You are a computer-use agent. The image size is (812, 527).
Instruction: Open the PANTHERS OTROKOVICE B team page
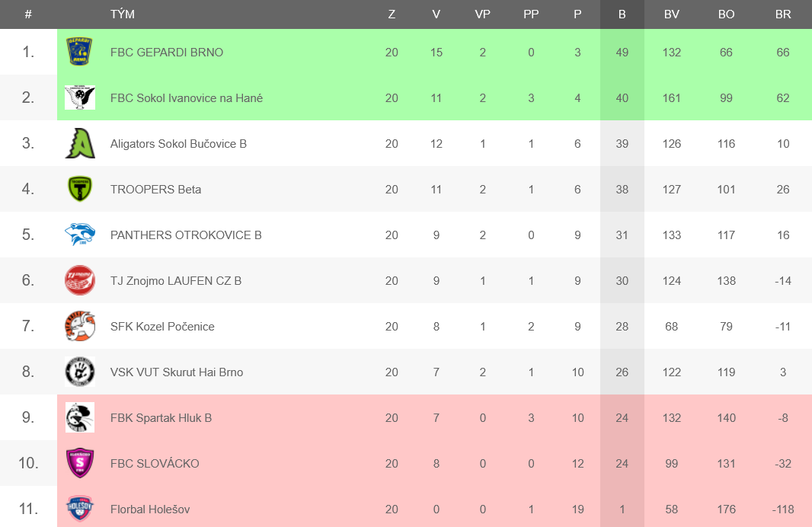[186, 235]
